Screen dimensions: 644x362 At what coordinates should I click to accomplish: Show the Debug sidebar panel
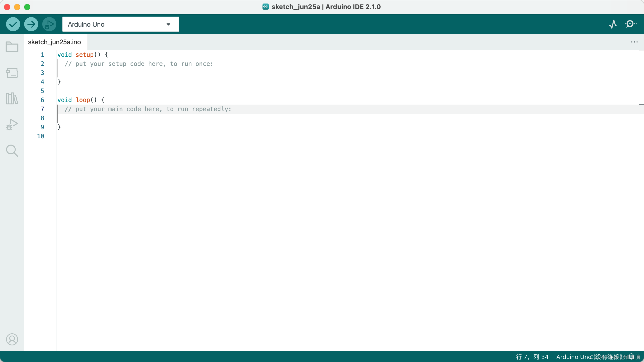pyautogui.click(x=12, y=124)
